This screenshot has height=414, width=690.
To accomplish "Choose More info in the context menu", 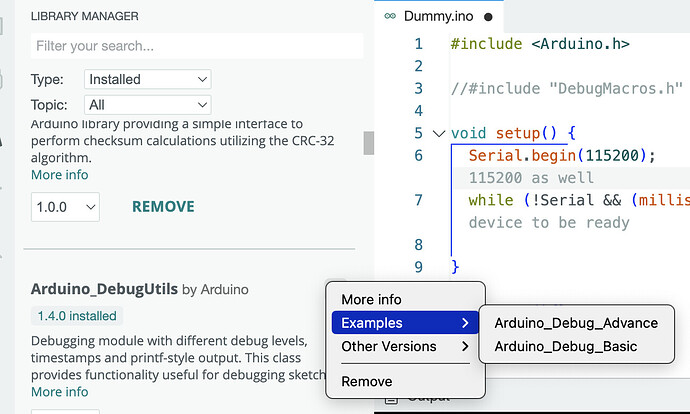I will point(371,300).
